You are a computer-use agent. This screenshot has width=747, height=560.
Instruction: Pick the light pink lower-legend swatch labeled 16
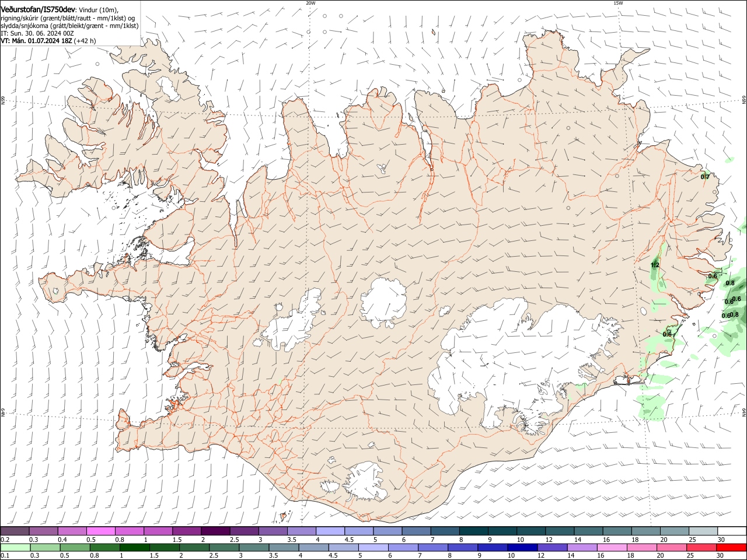tap(611, 547)
